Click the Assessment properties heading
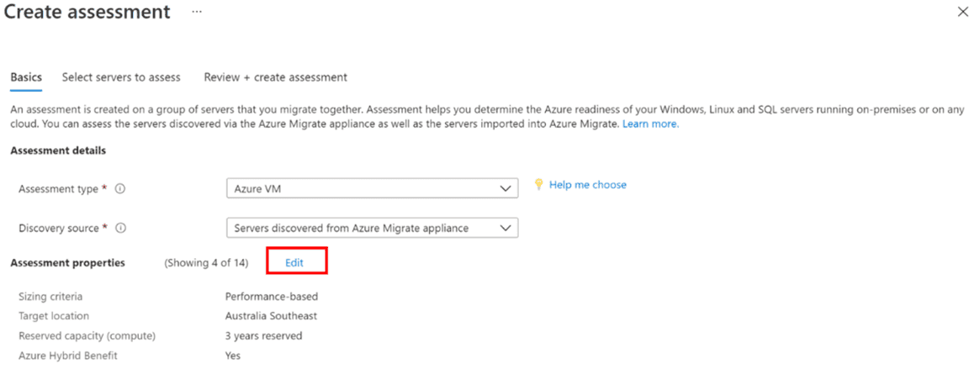 pyautogui.click(x=67, y=263)
